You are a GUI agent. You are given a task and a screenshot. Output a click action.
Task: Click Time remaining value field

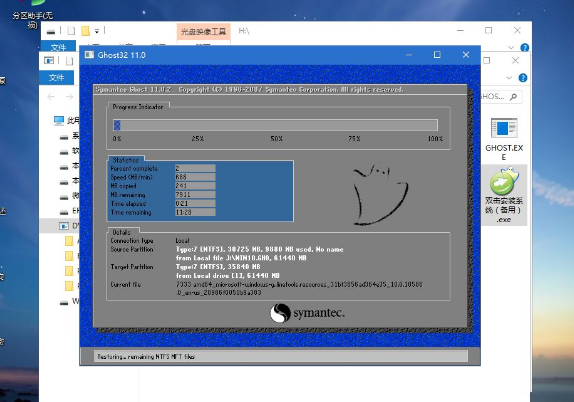[195, 212]
